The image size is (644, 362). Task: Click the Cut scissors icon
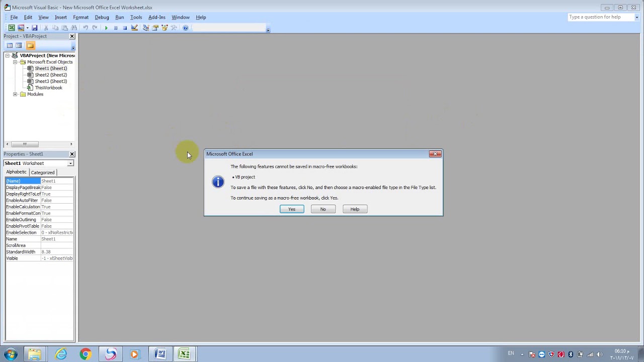pyautogui.click(x=46, y=28)
